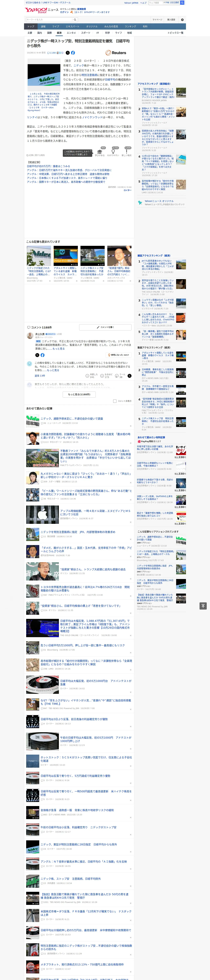
Task: Open comment count bubble 1188 under headline
Action: coord(52,53)
